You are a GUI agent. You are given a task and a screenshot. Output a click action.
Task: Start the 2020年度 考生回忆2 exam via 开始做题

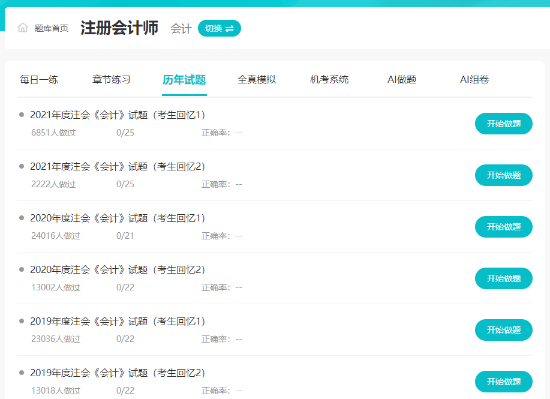(504, 278)
